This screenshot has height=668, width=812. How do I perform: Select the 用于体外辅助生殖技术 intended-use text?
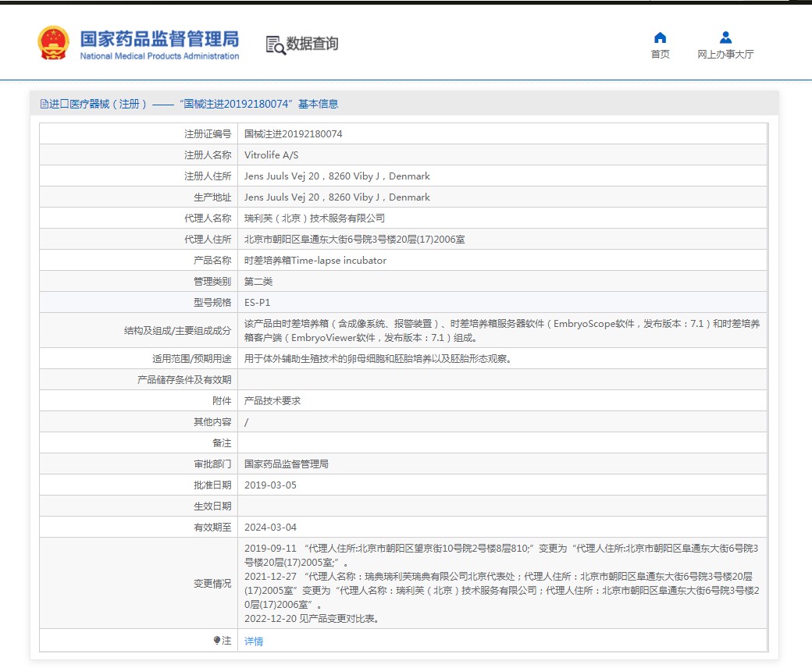(378, 358)
